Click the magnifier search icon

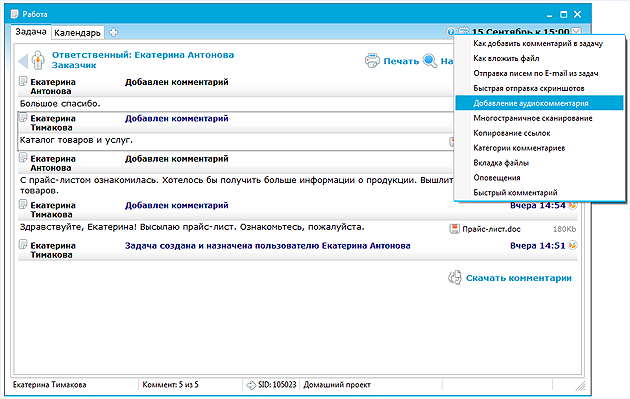click(430, 61)
